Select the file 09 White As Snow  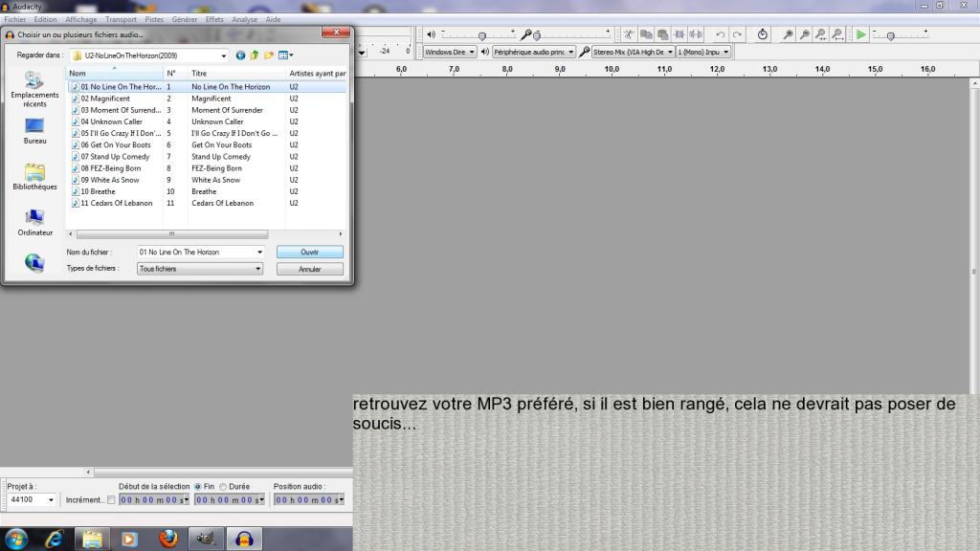[x=109, y=180]
